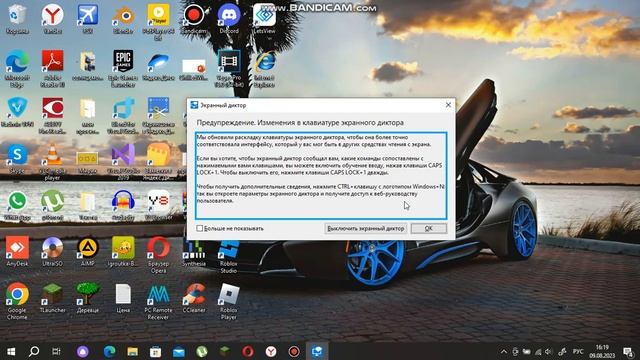Image resolution: width=640 pixels, height=360 pixels.
Task: Open Task View in taskbar
Action: [56, 351]
